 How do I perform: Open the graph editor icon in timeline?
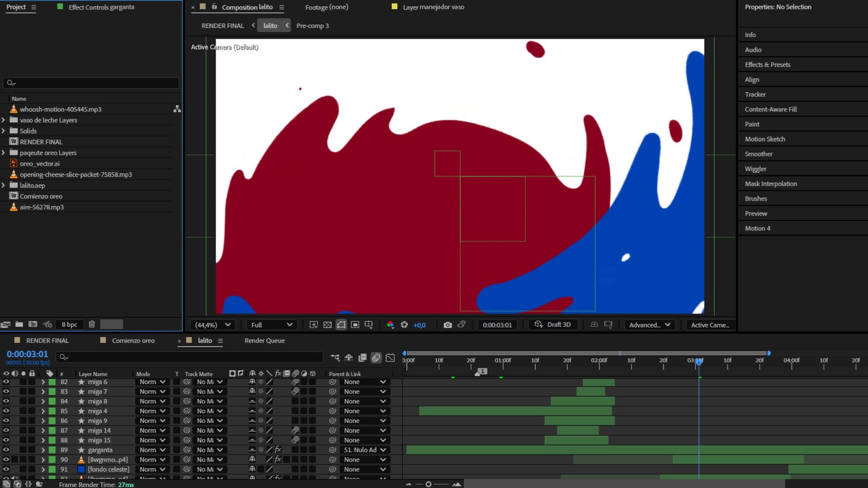[390, 357]
